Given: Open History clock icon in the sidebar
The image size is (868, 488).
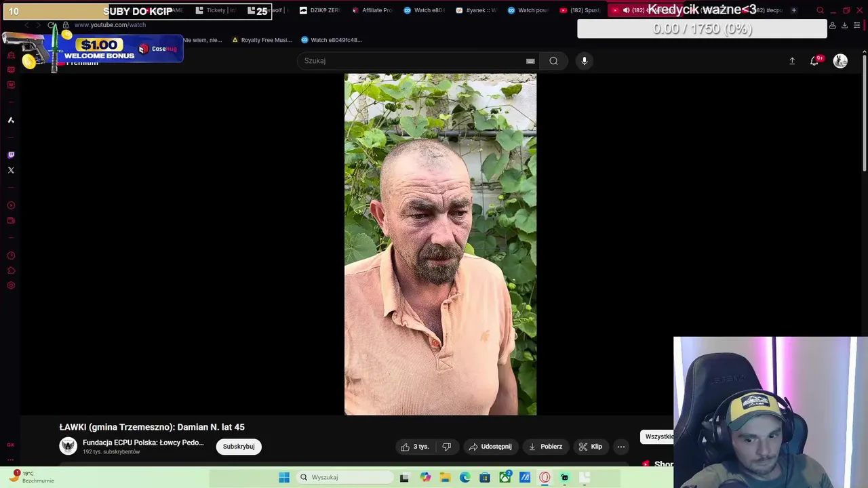Looking at the screenshot, I should click(11, 256).
